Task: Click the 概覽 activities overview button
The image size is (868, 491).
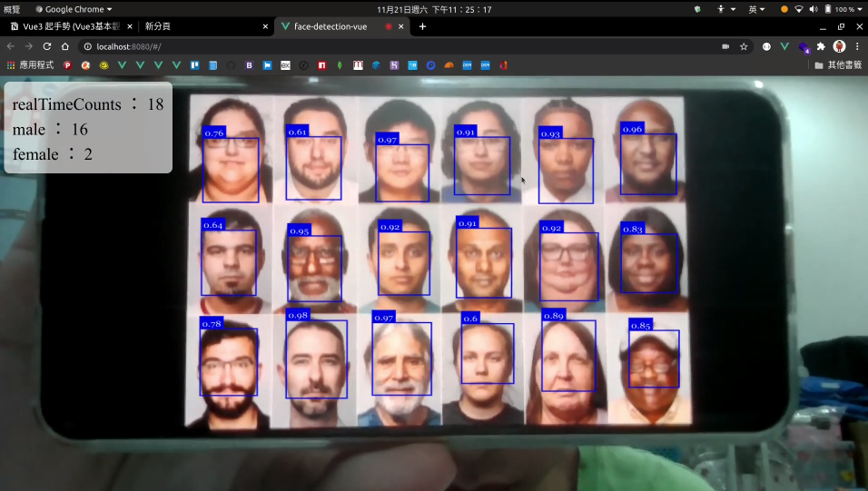Action: (x=12, y=9)
